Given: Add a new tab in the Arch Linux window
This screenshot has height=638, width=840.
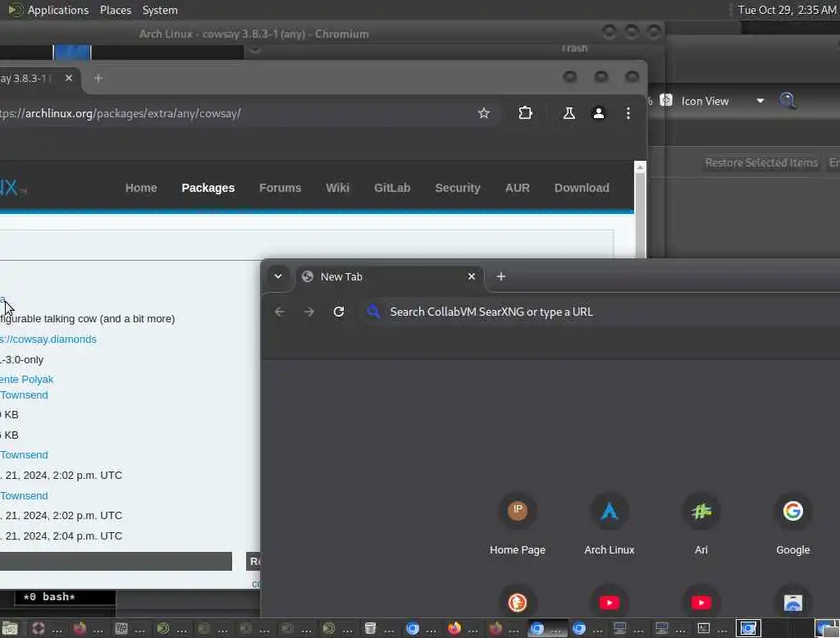Looking at the screenshot, I should point(98,78).
